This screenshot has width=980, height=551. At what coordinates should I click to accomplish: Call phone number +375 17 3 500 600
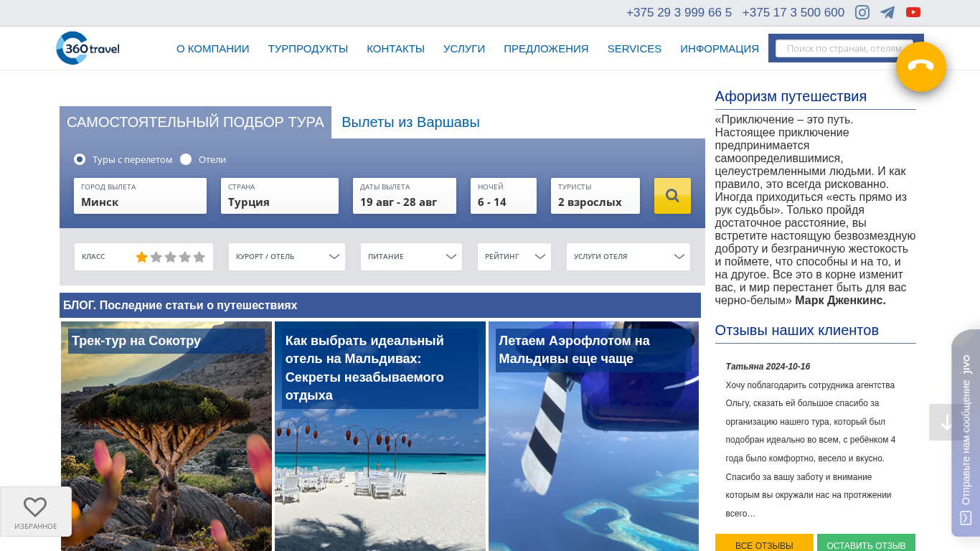click(x=793, y=12)
